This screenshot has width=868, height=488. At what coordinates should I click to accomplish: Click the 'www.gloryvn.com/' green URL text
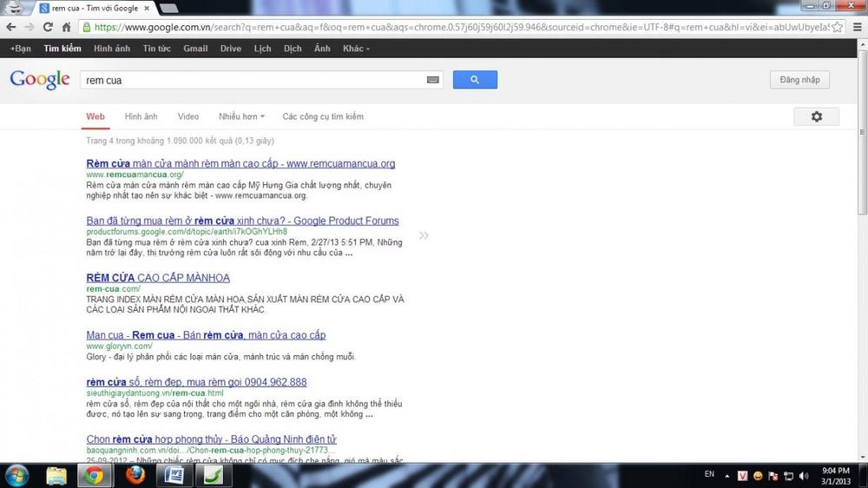pos(119,346)
